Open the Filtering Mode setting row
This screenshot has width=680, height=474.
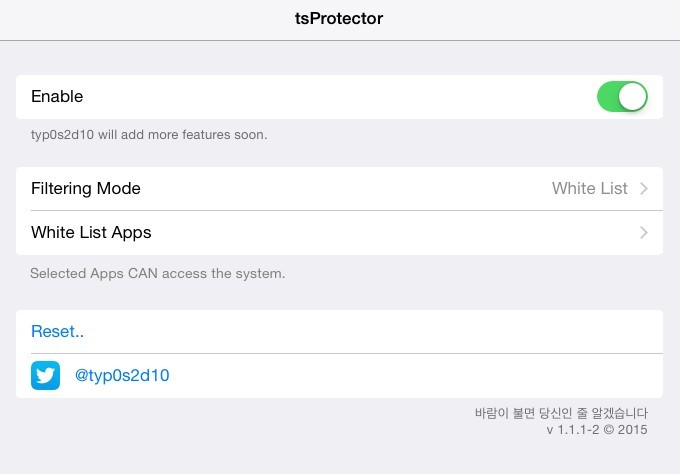[339, 189]
